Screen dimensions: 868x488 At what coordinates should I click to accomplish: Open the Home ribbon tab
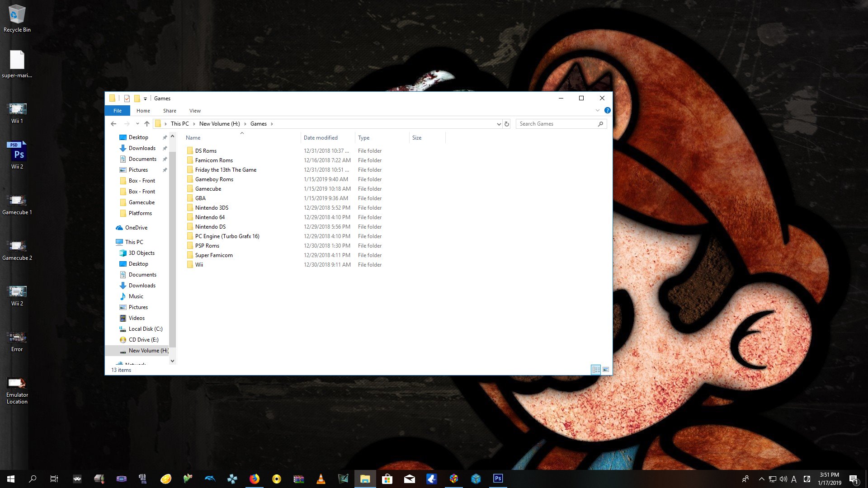coord(143,111)
